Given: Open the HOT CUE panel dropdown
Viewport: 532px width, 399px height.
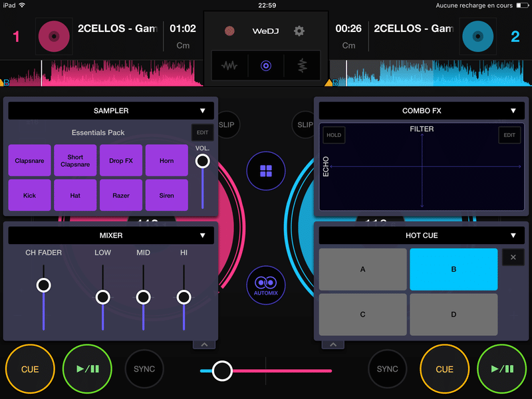Looking at the screenshot, I should (422, 235).
